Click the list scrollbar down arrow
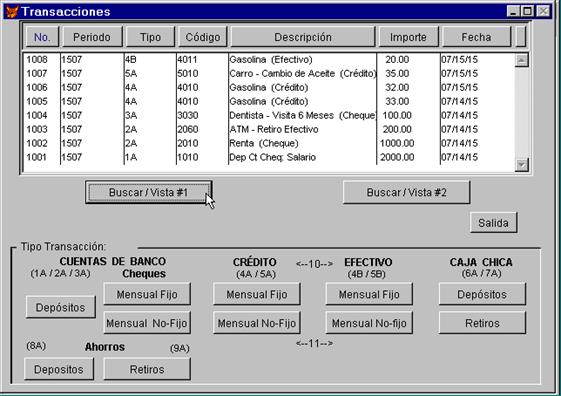Image resolution: width=561 pixels, height=396 pixels. click(521, 165)
